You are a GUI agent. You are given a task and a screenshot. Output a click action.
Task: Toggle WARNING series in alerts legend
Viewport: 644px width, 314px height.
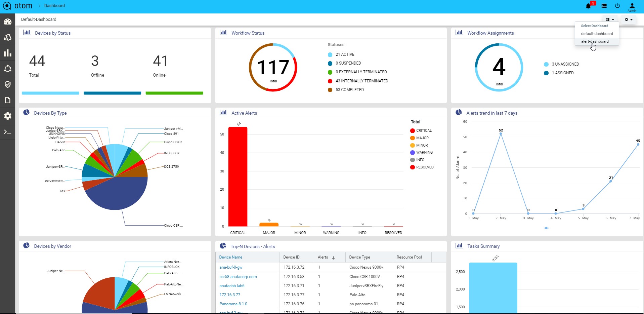tap(422, 152)
